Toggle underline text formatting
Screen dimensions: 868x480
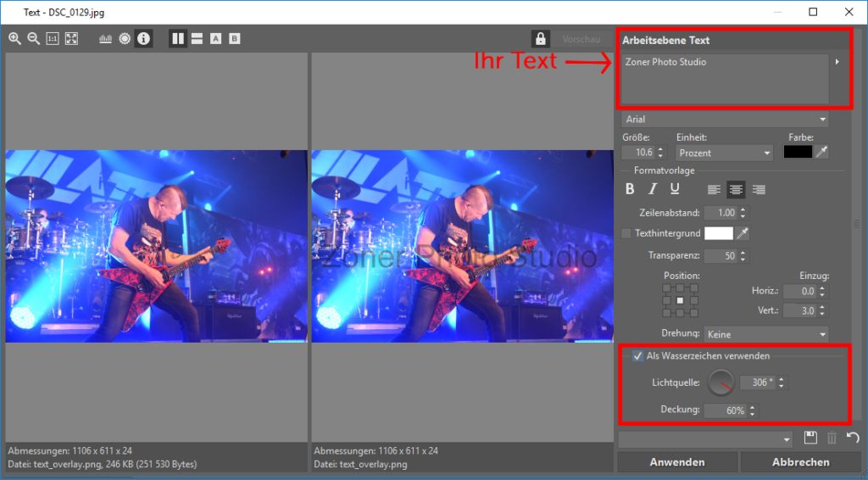click(674, 189)
